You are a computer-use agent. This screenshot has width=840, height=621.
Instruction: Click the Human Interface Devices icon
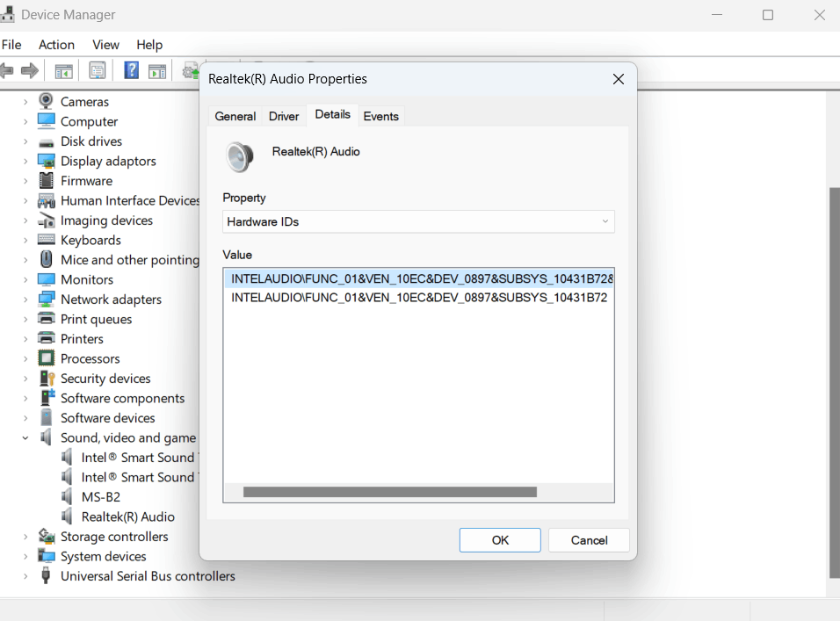[46, 201]
